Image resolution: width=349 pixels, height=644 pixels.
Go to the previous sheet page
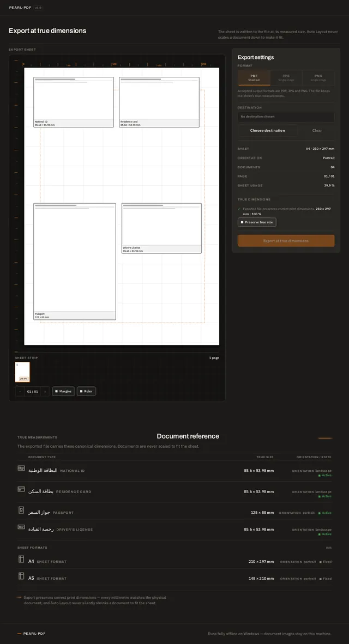pyautogui.click(x=20, y=391)
